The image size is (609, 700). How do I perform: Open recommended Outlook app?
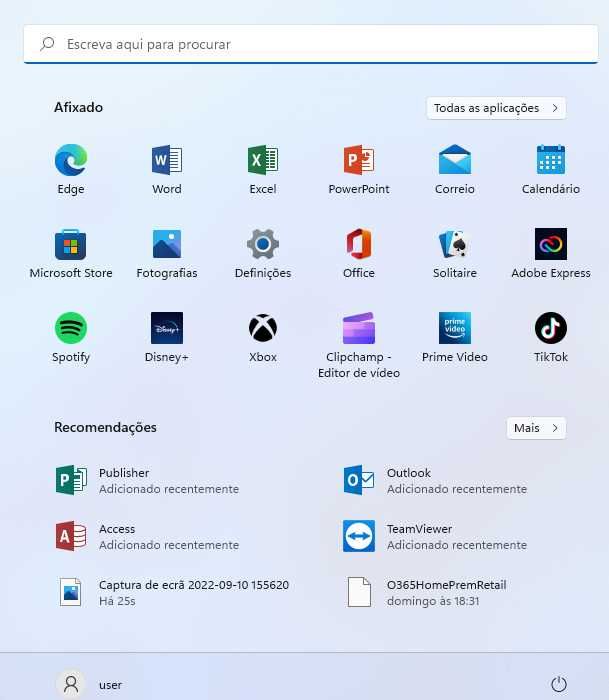(435, 481)
